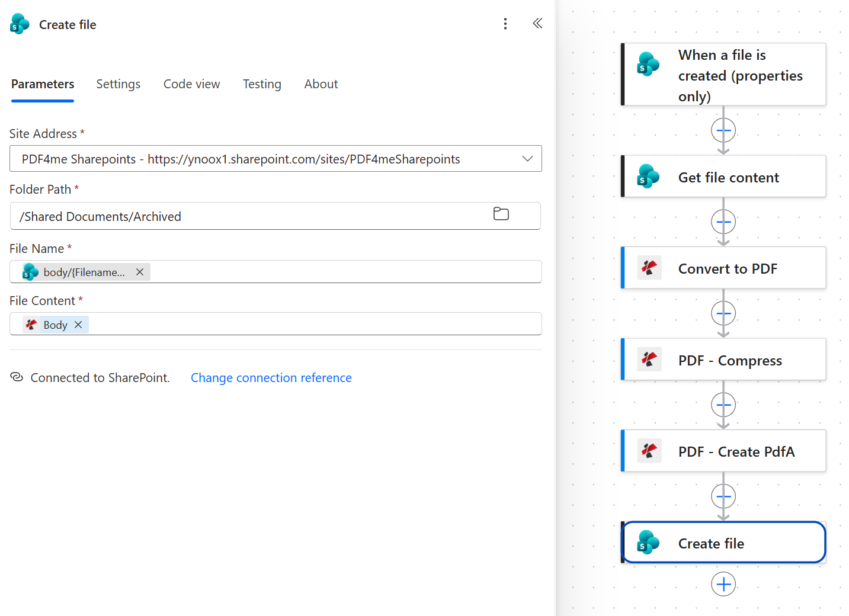
Task: Click into the Folder Path input field
Action: pyautogui.click(x=275, y=216)
